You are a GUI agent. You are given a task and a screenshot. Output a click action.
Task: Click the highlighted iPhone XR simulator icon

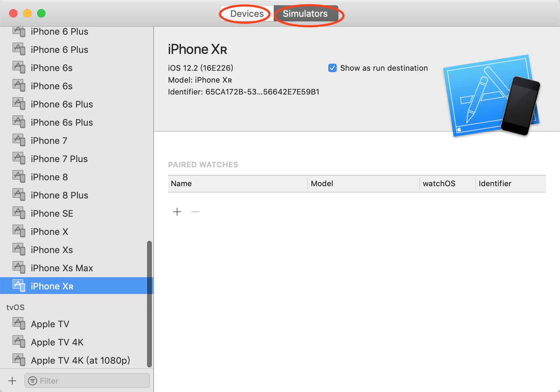click(x=19, y=286)
